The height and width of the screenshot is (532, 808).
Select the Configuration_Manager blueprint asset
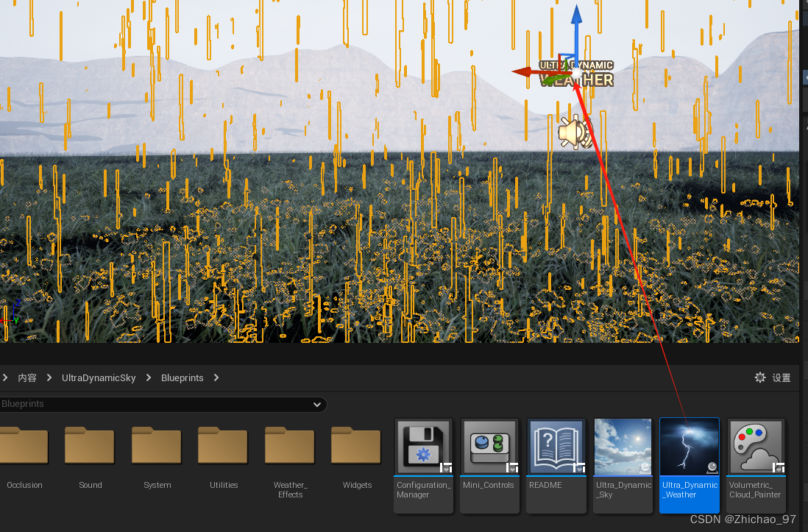tap(424, 466)
